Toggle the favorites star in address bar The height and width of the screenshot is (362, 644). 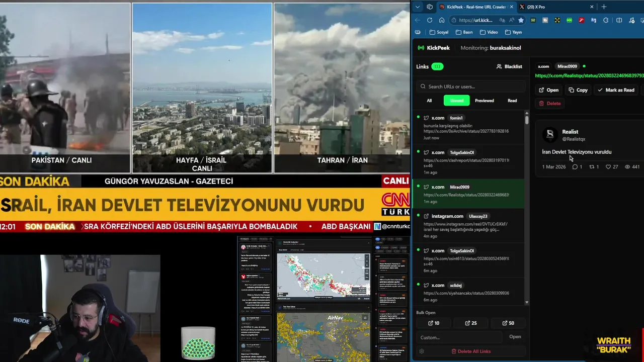(521, 20)
